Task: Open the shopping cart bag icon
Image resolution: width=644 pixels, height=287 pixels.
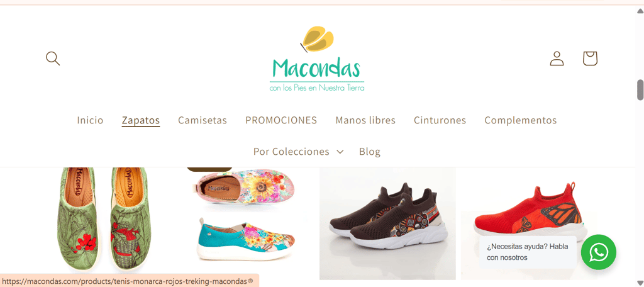Action: pos(590,59)
